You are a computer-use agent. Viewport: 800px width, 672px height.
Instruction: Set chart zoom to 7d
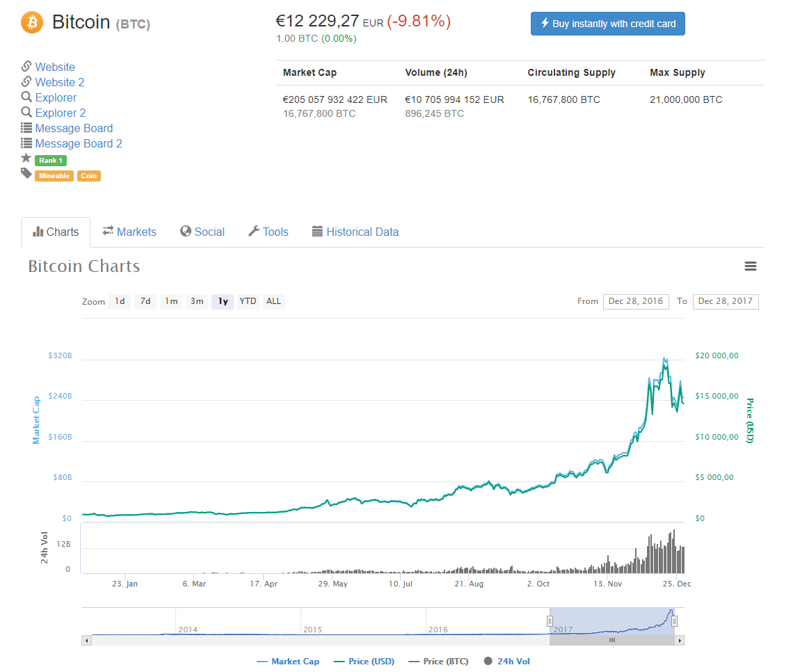point(145,301)
